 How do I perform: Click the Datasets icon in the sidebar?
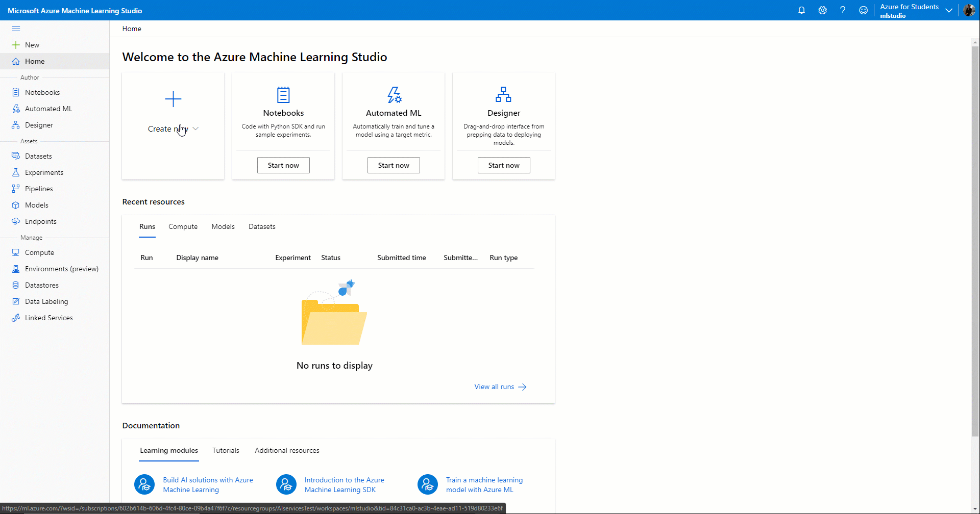pyautogui.click(x=16, y=156)
